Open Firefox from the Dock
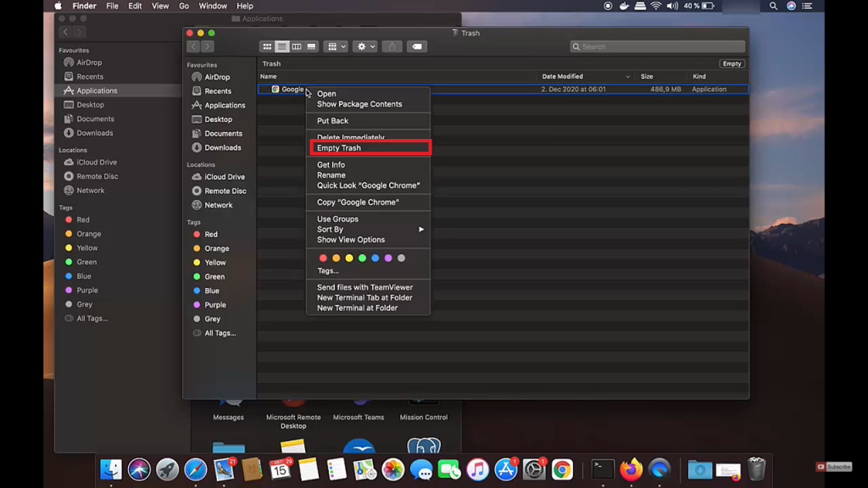 [631, 469]
